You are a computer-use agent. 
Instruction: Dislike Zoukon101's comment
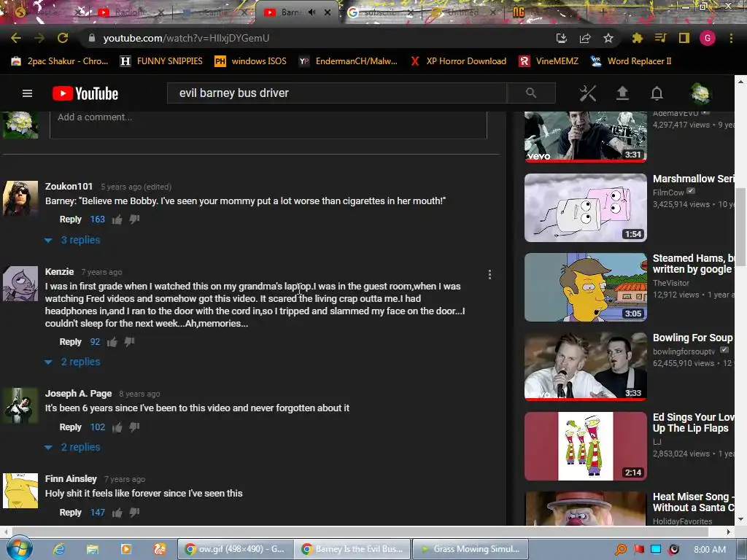coord(135,219)
